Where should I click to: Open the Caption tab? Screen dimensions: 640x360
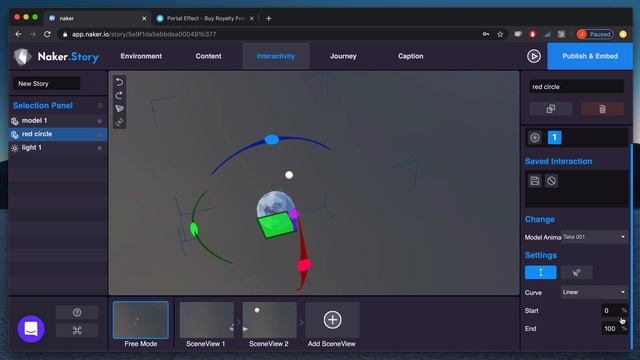pyautogui.click(x=411, y=56)
